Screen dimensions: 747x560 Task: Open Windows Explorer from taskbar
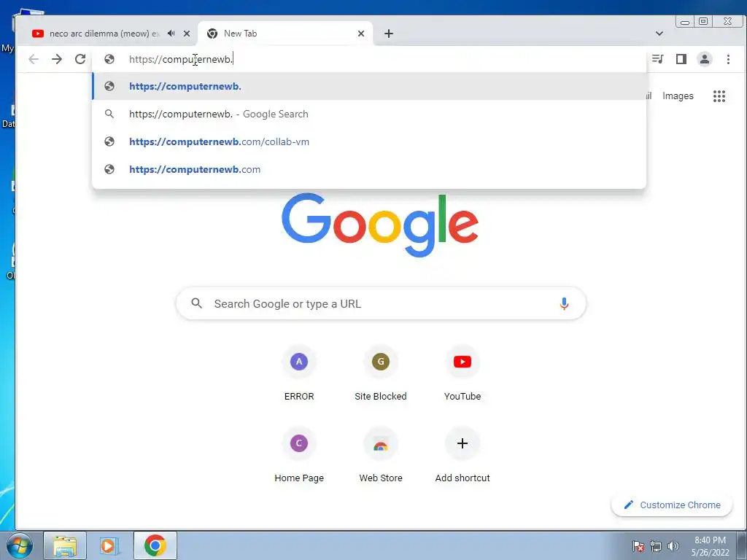click(65, 545)
